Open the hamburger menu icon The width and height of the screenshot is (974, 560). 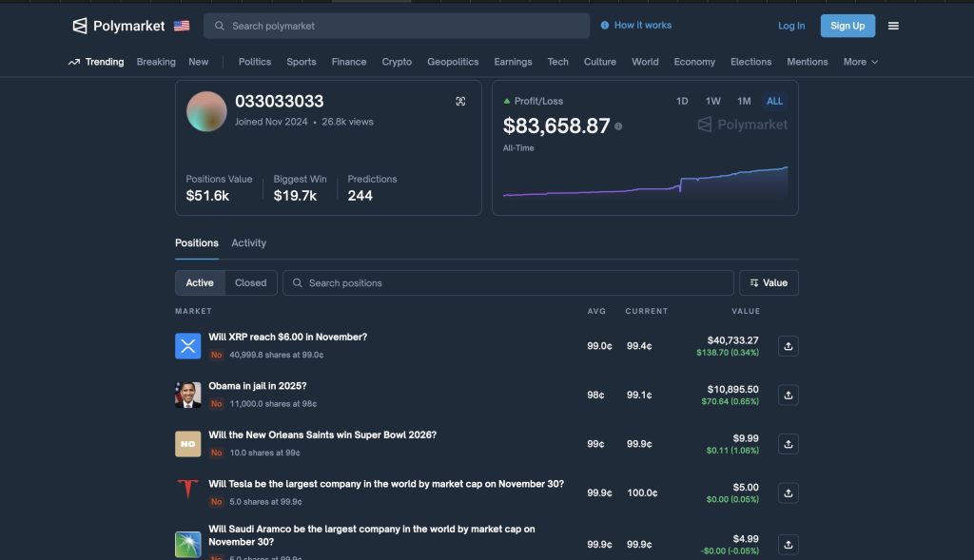[x=893, y=26]
